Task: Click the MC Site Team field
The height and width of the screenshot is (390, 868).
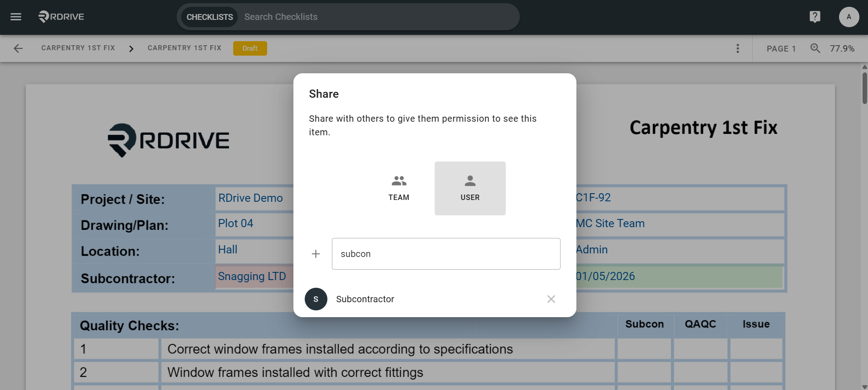Action: 680,224
